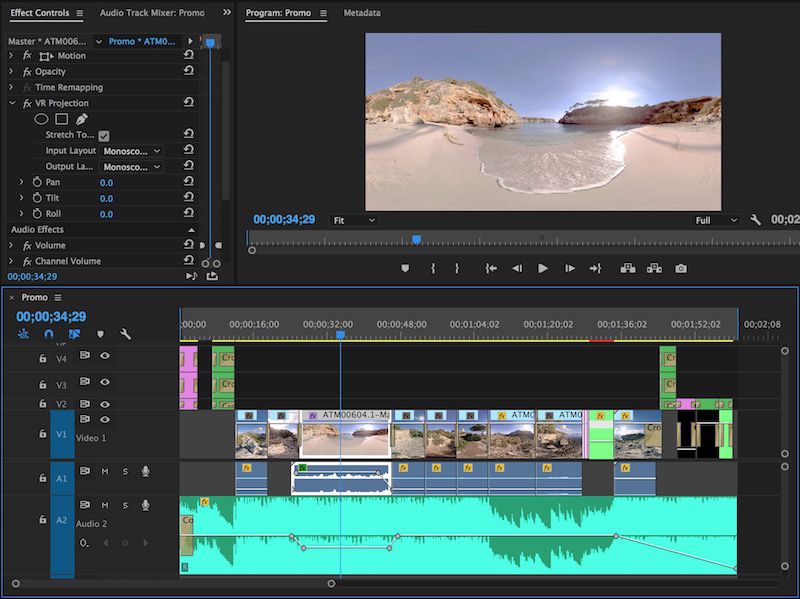Enable voice-over record on A1
This screenshot has height=599, width=800.
[x=145, y=471]
